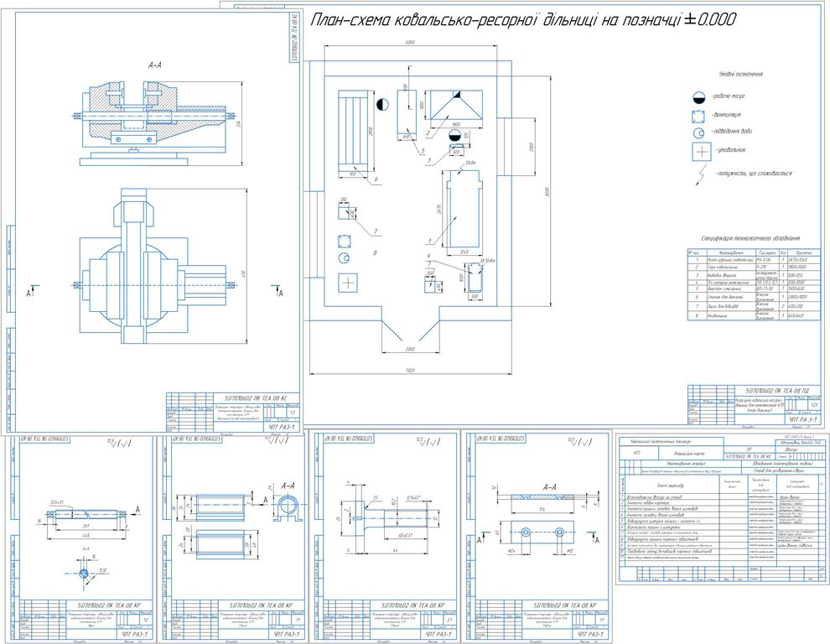Click the "Зміст переходу" column header

pos(672,486)
